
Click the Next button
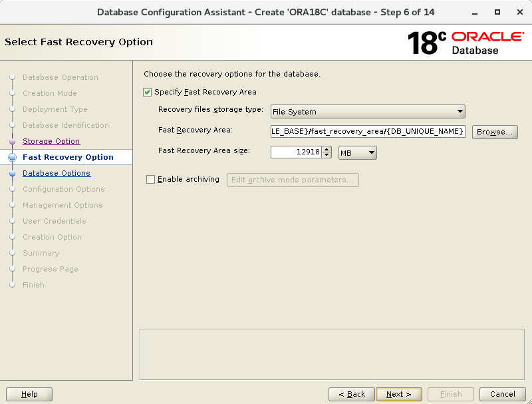point(399,394)
